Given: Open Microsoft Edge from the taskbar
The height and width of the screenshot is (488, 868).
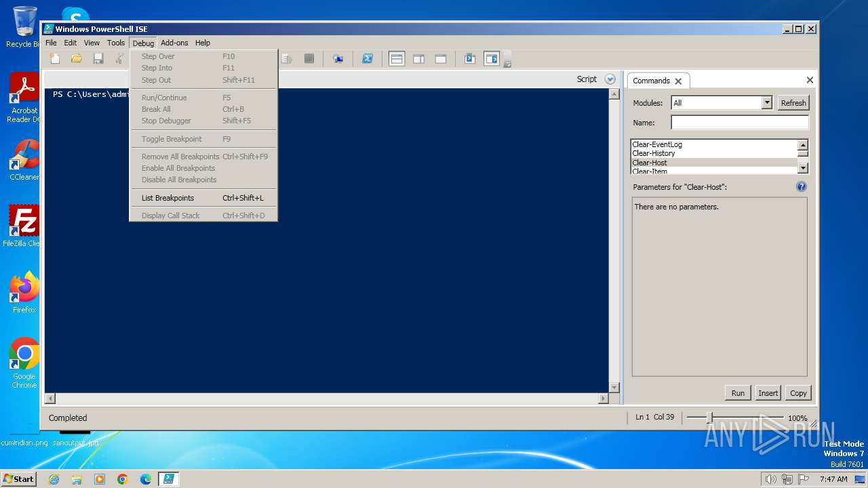Looking at the screenshot, I should [x=146, y=479].
